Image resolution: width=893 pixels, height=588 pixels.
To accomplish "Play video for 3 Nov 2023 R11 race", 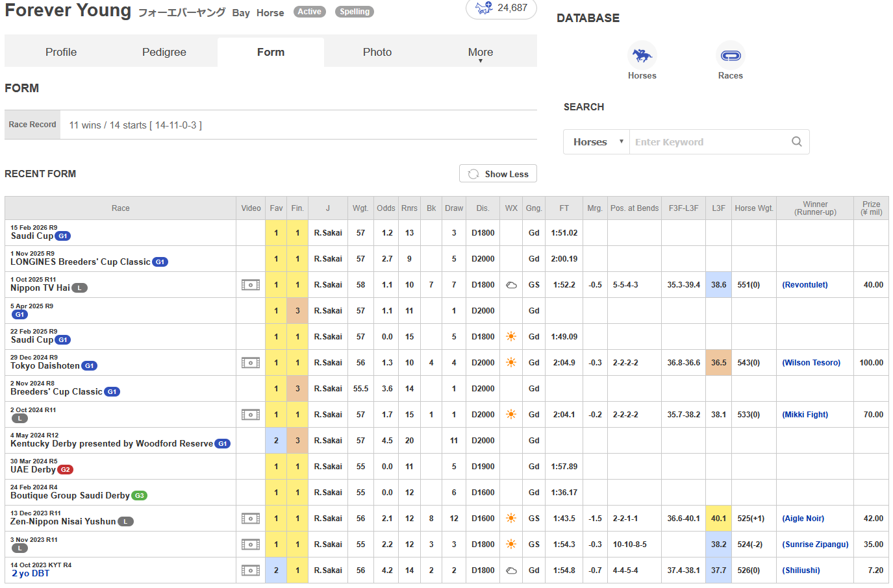I will pos(251,545).
